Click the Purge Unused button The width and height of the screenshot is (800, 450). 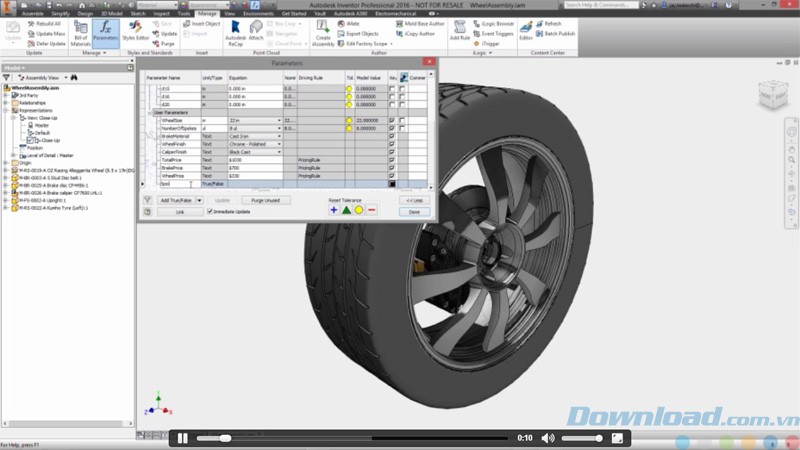(264, 200)
